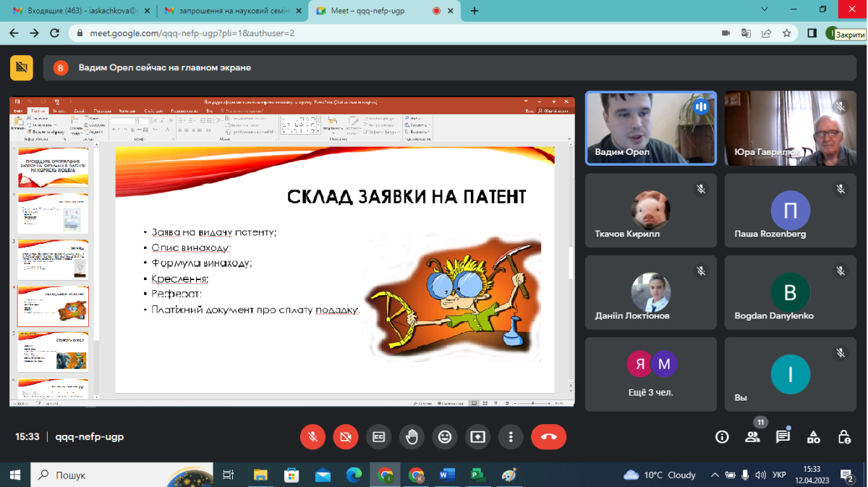Expand the Chrome tab search chevron
The width and height of the screenshot is (868, 487).
(765, 9)
